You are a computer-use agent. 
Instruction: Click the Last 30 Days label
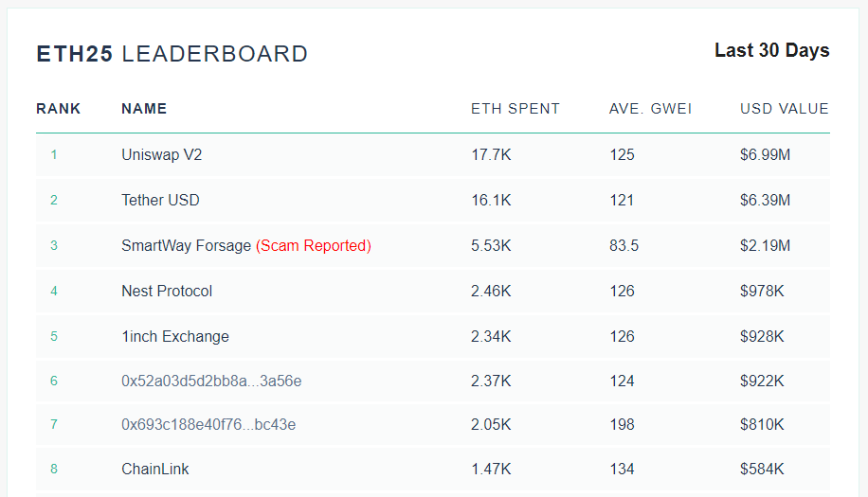pyautogui.click(x=771, y=51)
